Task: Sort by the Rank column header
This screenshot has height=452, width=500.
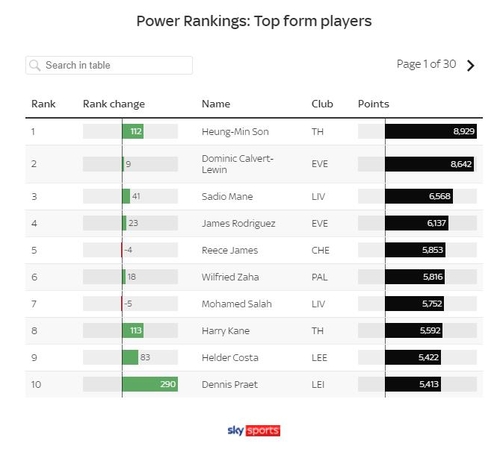Action: click(43, 104)
